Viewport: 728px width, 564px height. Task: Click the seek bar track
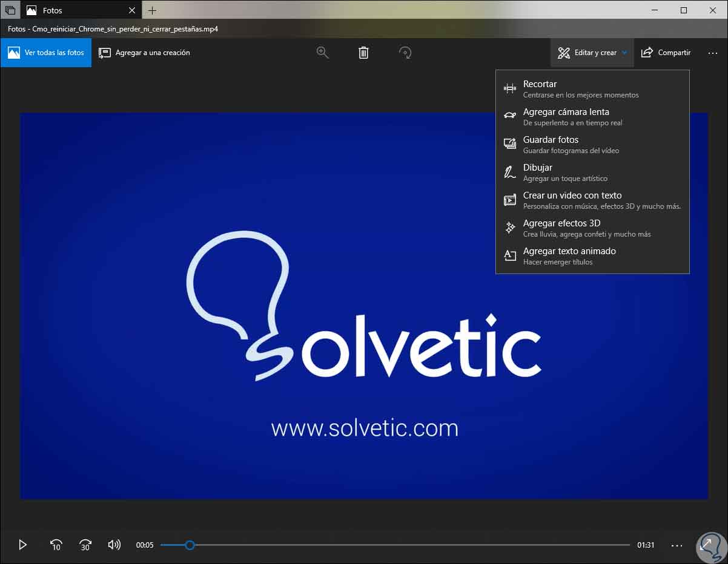click(x=395, y=545)
